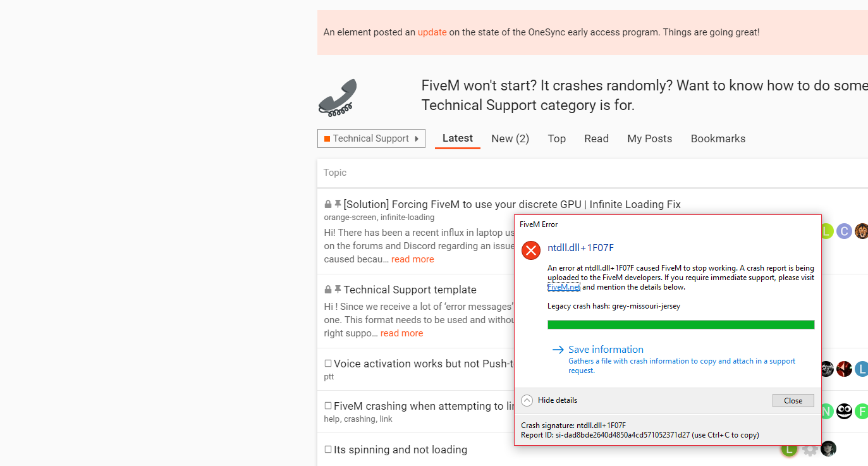Viewport: 868px width, 466px height.
Task: Open the green 'L' avatar on the Its spinning topic
Action: coord(789,450)
